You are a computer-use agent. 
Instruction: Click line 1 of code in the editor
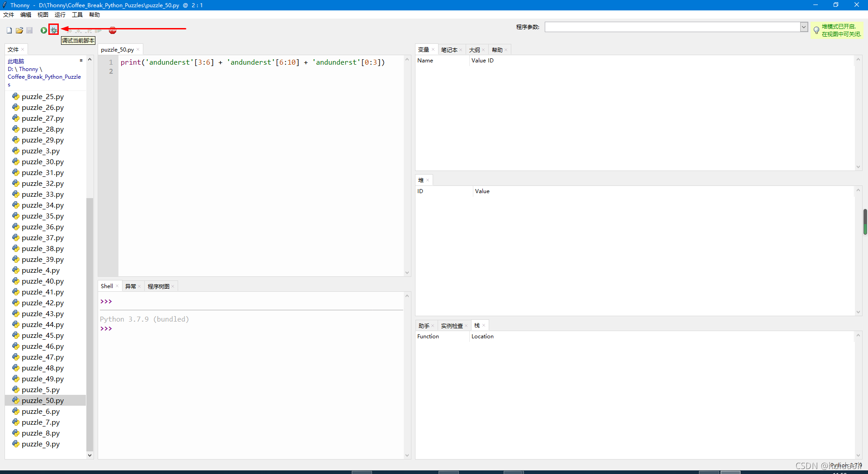pyautogui.click(x=252, y=62)
